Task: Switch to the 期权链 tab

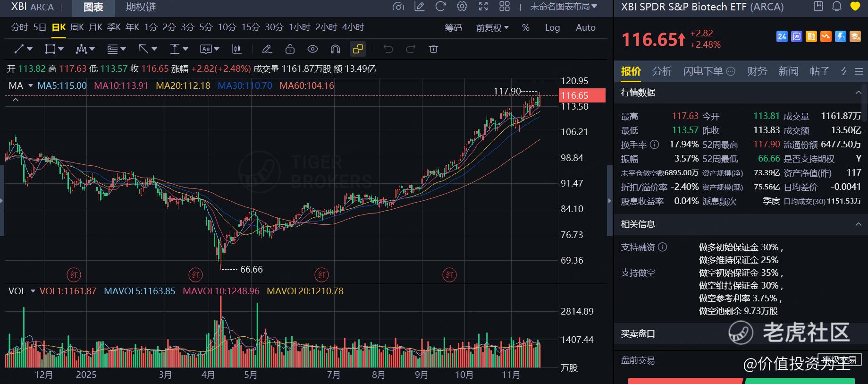Action: [x=141, y=7]
